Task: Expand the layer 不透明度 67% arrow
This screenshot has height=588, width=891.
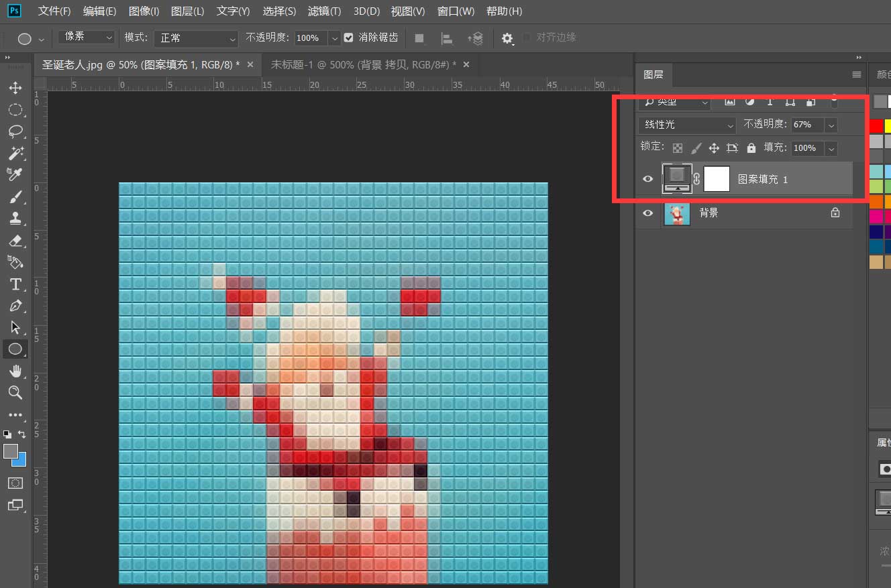Action: point(831,125)
